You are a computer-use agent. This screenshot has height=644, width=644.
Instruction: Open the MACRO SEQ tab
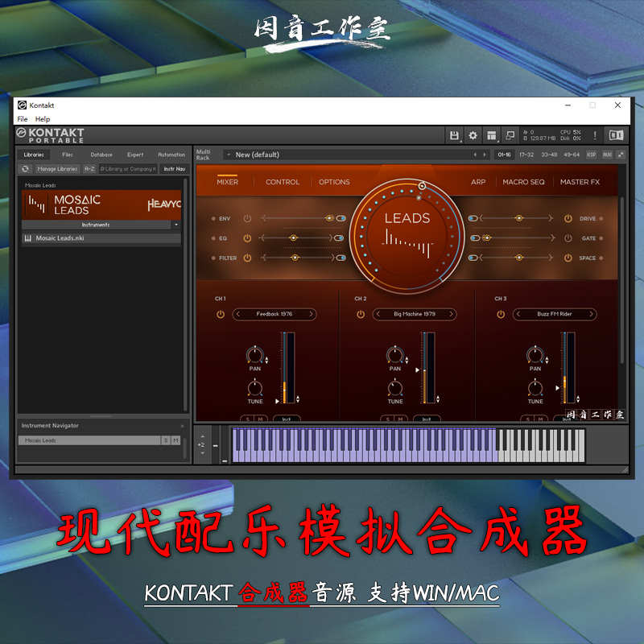pyautogui.click(x=524, y=182)
